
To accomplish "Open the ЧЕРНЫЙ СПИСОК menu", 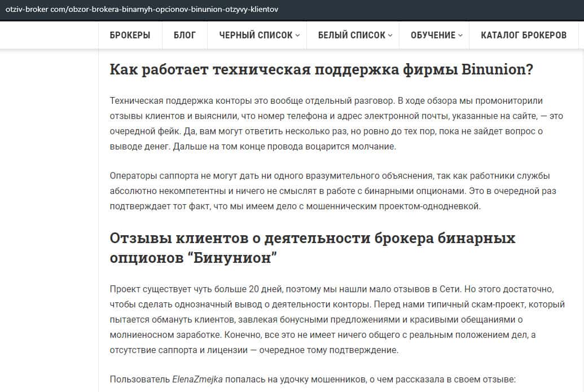I will (x=257, y=35).
